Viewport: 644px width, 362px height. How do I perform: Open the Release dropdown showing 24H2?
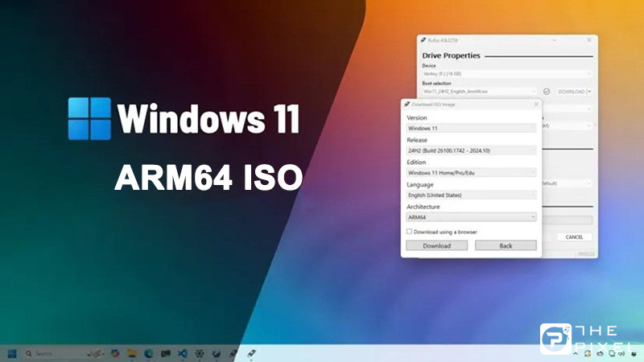tap(471, 150)
